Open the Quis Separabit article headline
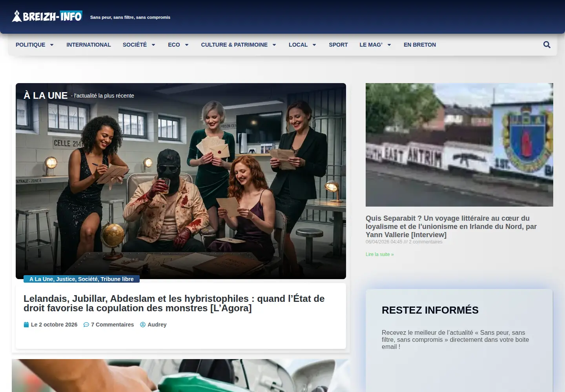 click(x=451, y=227)
